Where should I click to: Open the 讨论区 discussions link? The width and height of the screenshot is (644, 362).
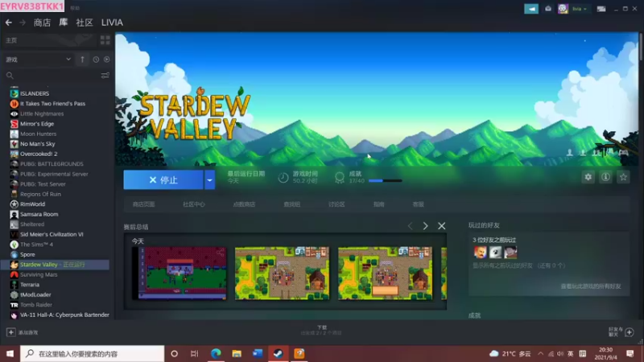pos(336,204)
